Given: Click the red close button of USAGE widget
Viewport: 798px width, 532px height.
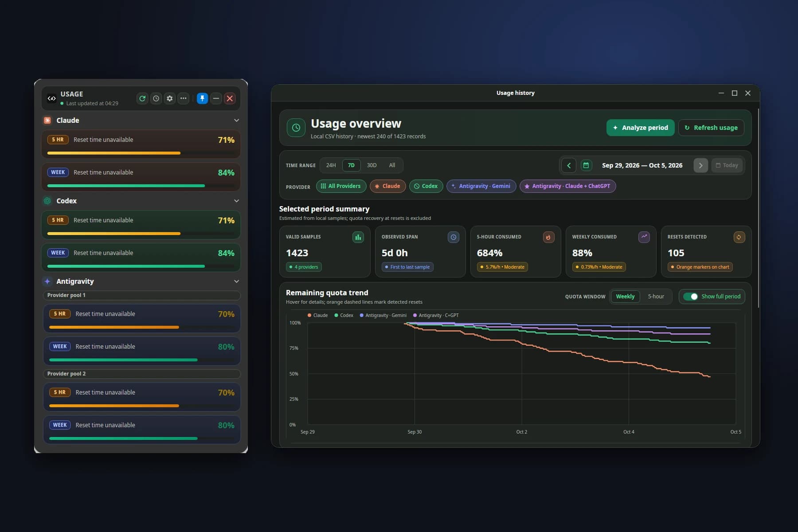Looking at the screenshot, I should [230, 98].
